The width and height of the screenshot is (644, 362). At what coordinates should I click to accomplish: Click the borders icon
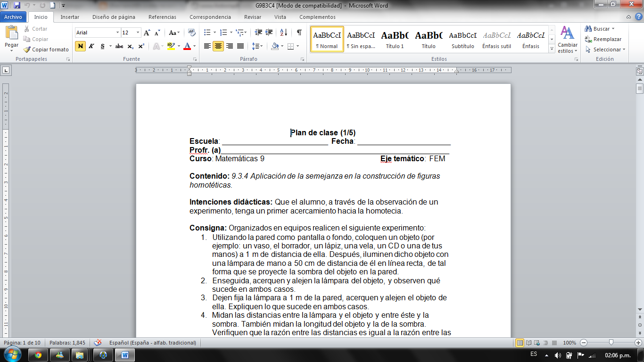tap(290, 46)
